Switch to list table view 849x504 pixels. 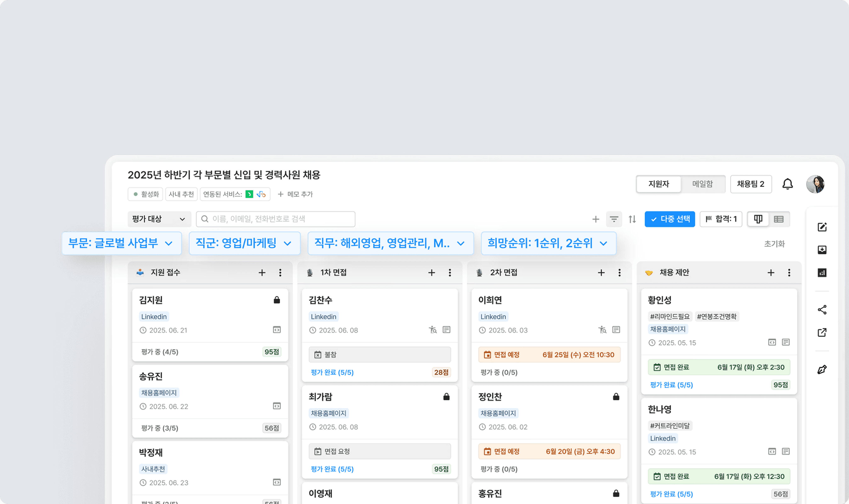[778, 219]
